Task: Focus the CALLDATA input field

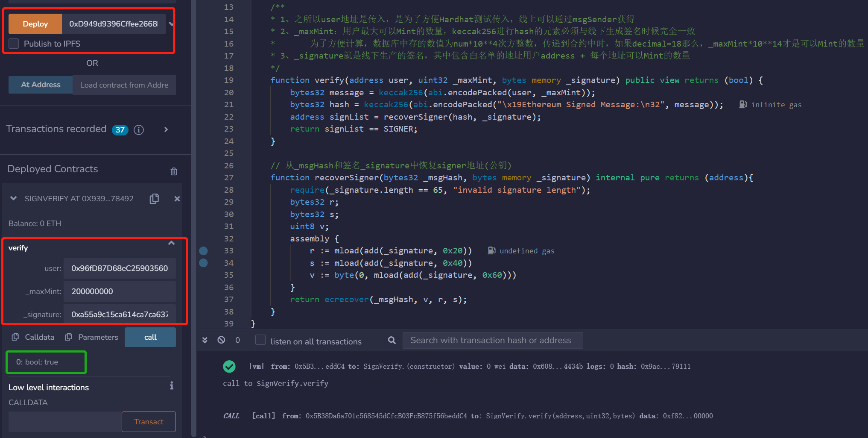Action: [x=65, y=422]
